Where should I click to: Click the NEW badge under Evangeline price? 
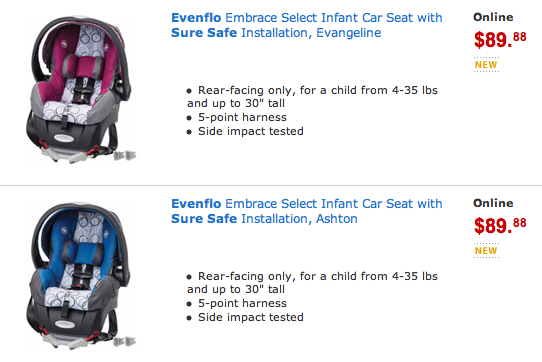pyautogui.click(x=486, y=65)
